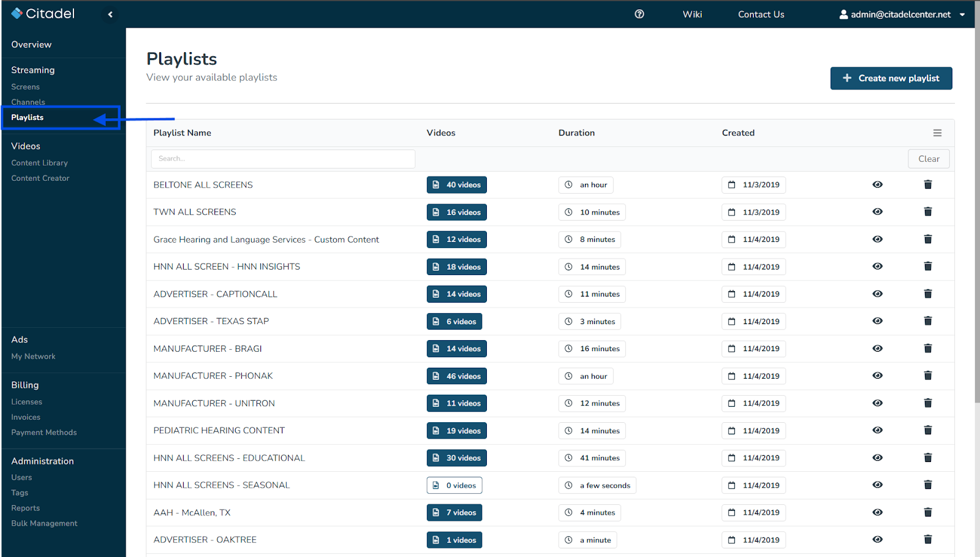Delete MANUFACTURER - BRAGI playlist

928,349
